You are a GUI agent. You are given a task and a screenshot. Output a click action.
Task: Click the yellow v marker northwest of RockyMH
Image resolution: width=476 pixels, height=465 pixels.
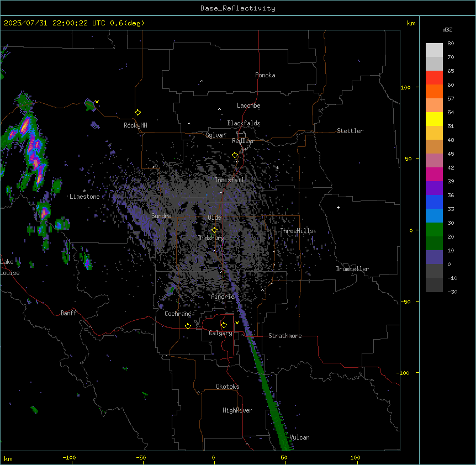[x=97, y=102]
